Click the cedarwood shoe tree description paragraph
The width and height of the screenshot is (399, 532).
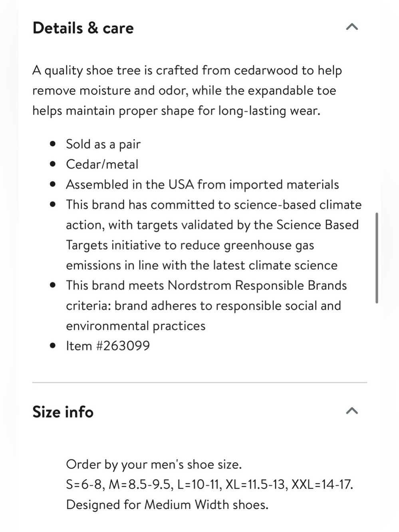187,91
